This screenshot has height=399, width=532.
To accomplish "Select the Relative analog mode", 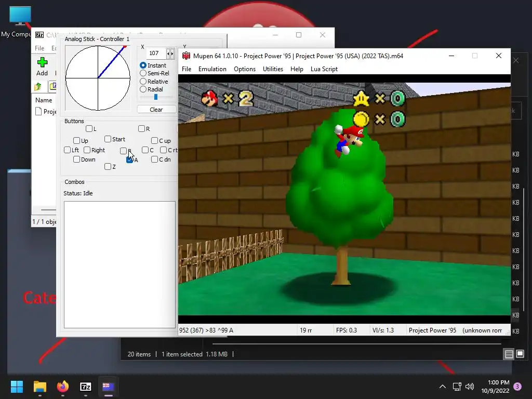I will coord(143,82).
